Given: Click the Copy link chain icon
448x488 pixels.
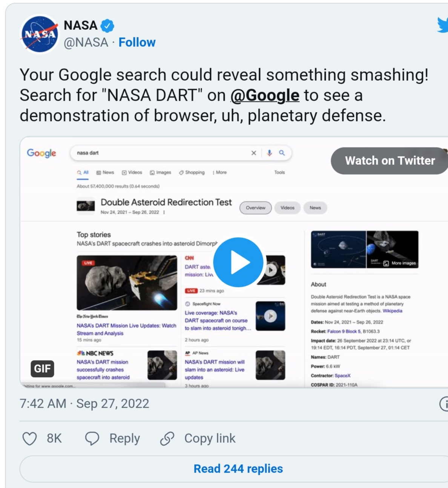Looking at the screenshot, I should tap(167, 439).
